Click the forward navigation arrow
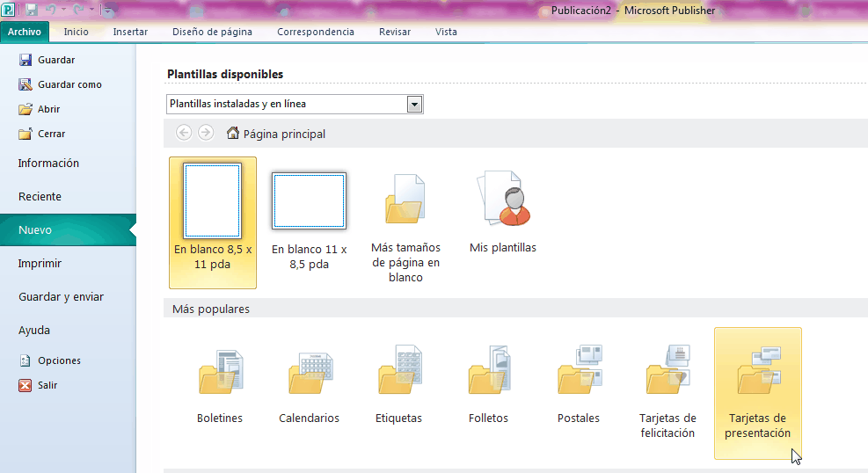Screen dimensions: 868x473 [x=206, y=133]
